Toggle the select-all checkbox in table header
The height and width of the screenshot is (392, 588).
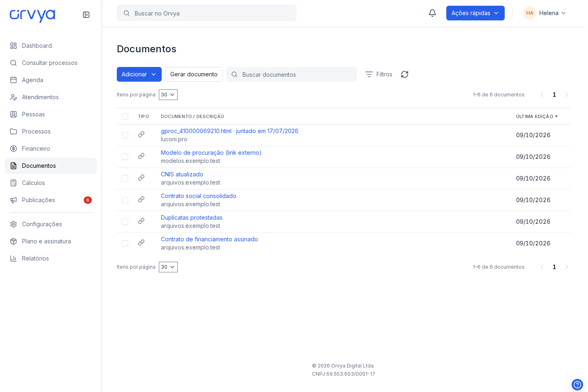pyautogui.click(x=125, y=116)
